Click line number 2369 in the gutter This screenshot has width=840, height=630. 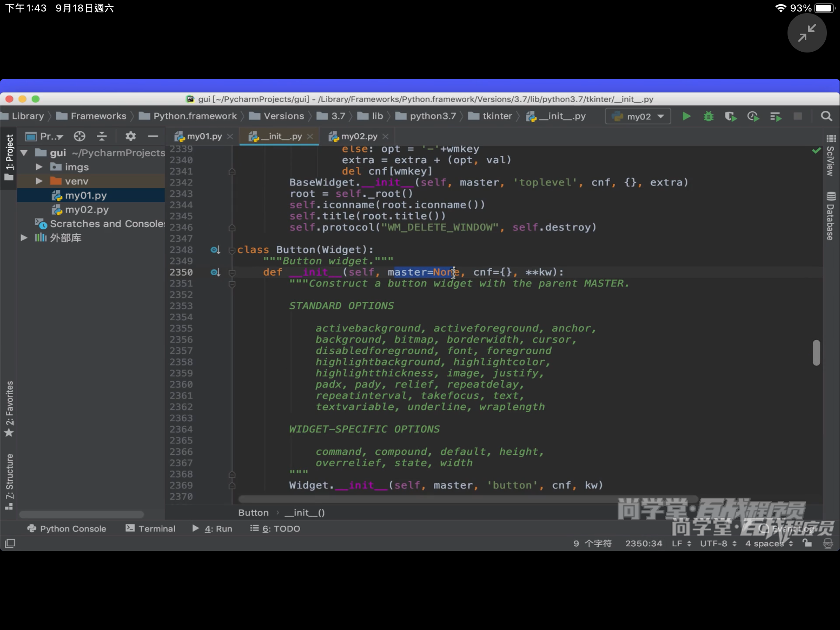point(181,485)
